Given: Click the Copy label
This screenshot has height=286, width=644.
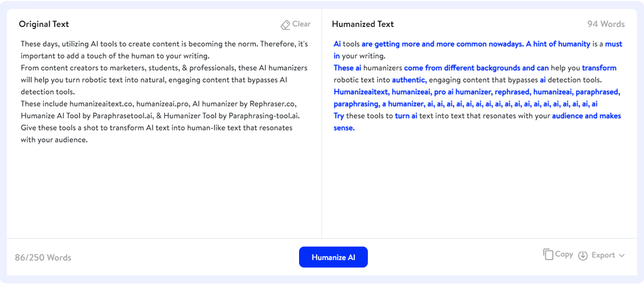Looking at the screenshot, I should [x=564, y=254].
